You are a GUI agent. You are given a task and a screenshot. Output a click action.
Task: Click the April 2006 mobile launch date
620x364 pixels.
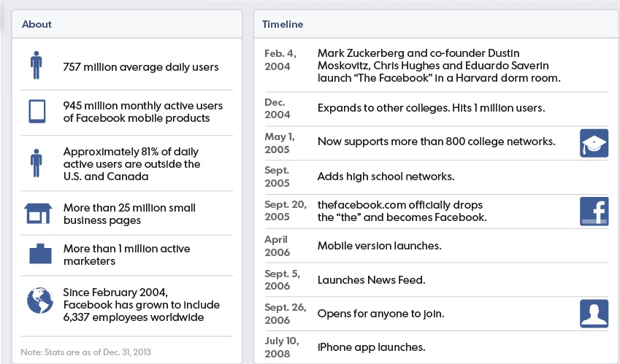point(277,246)
